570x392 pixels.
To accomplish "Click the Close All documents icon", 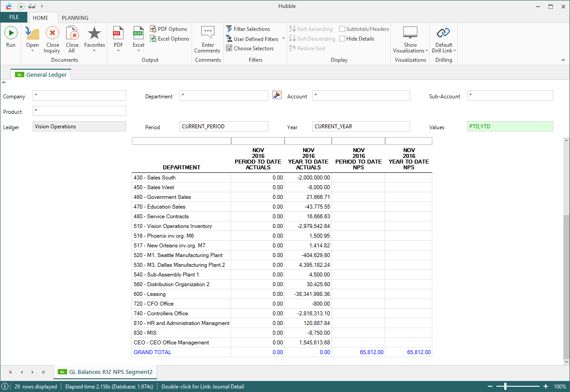I will [x=72, y=34].
